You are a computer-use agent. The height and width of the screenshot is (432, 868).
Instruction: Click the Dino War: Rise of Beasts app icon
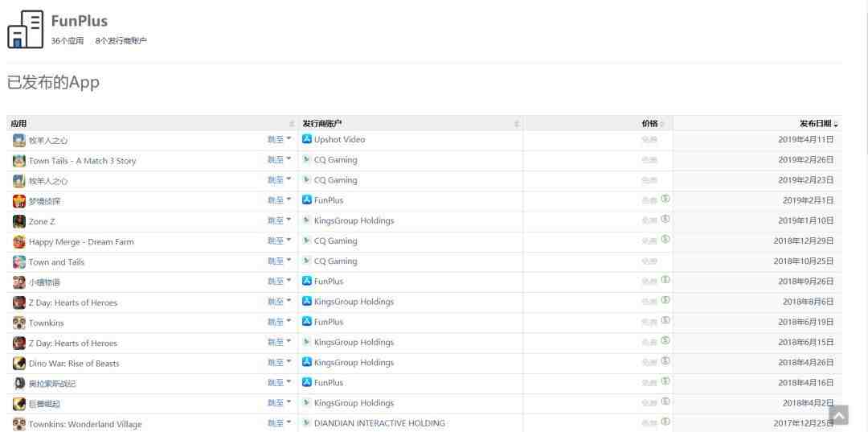[19, 364]
